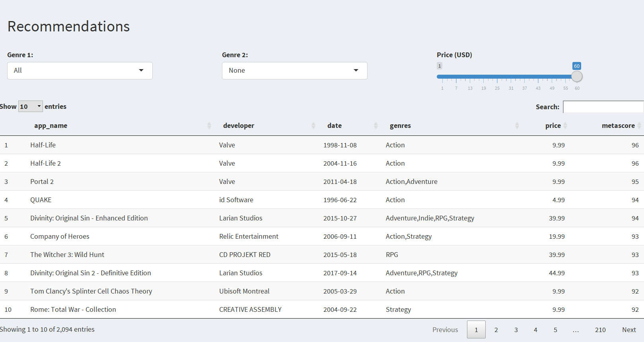Click the 2017-09-14 date cell
Screen dimensions: 644x342
[x=340, y=273]
